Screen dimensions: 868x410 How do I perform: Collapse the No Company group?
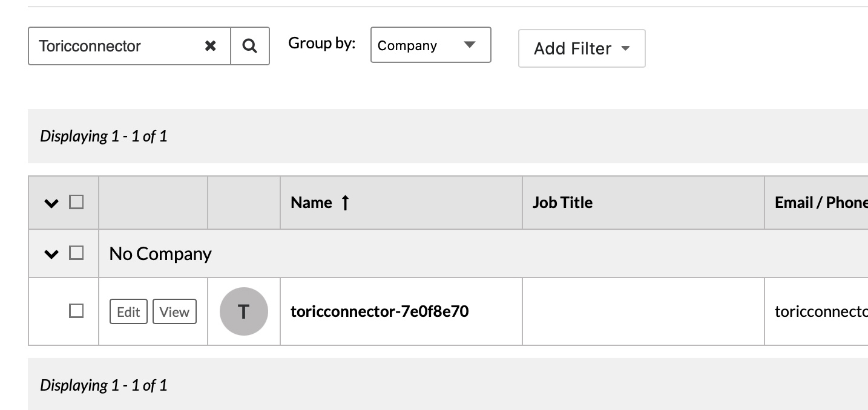point(51,254)
